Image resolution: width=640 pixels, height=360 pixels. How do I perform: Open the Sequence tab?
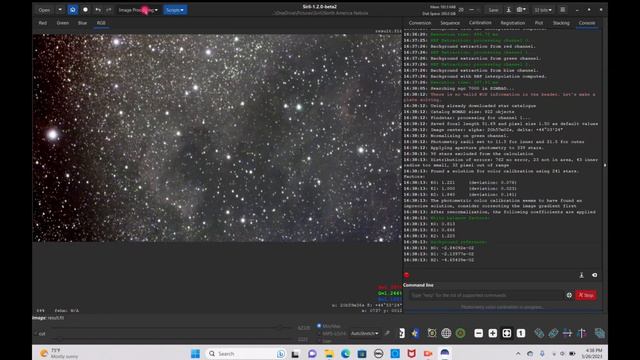[450, 23]
